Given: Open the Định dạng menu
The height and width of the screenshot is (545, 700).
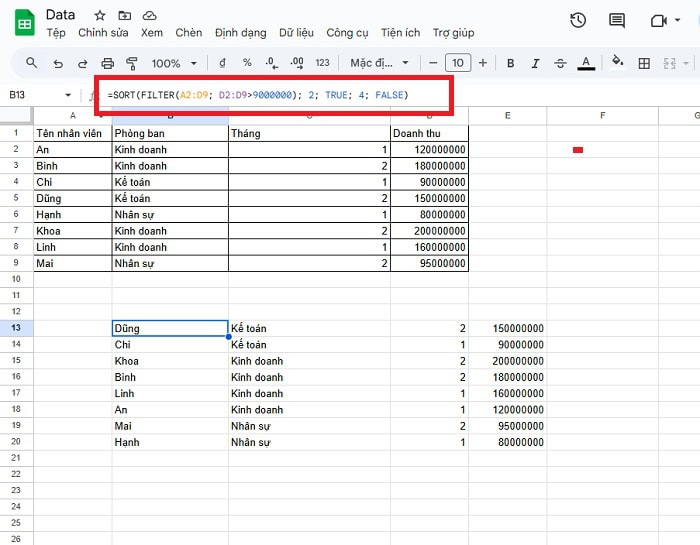Looking at the screenshot, I should [x=241, y=33].
